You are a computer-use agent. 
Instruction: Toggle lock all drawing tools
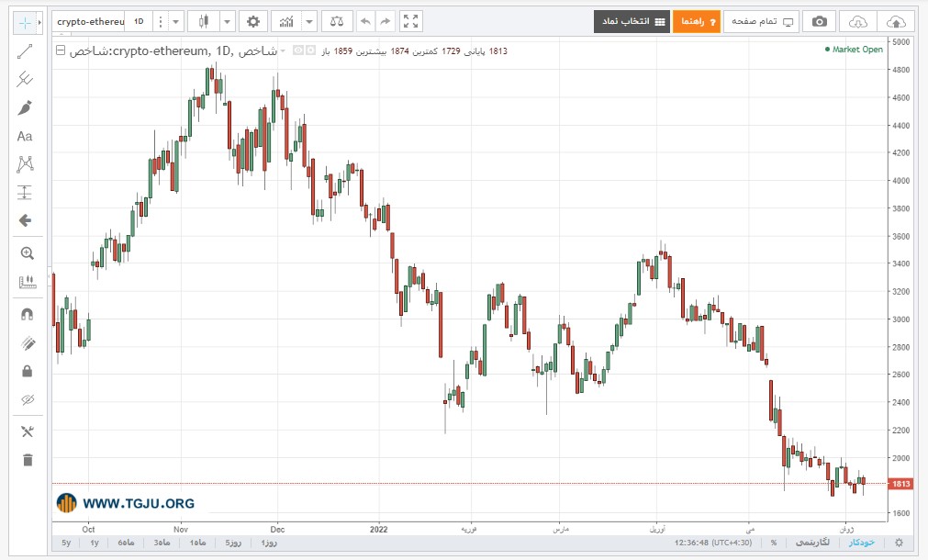click(x=27, y=371)
